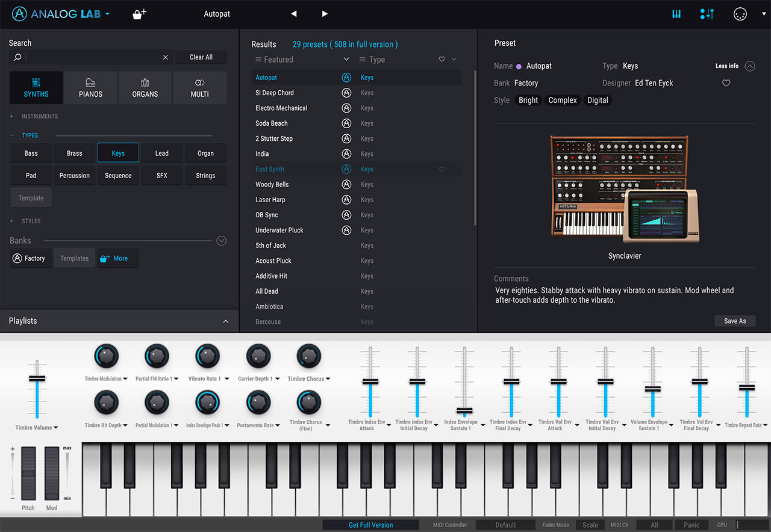Image resolution: width=771 pixels, height=532 pixels.
Task: Click the Arturia badge in the Autopat row
Action: tap(346, 78)
